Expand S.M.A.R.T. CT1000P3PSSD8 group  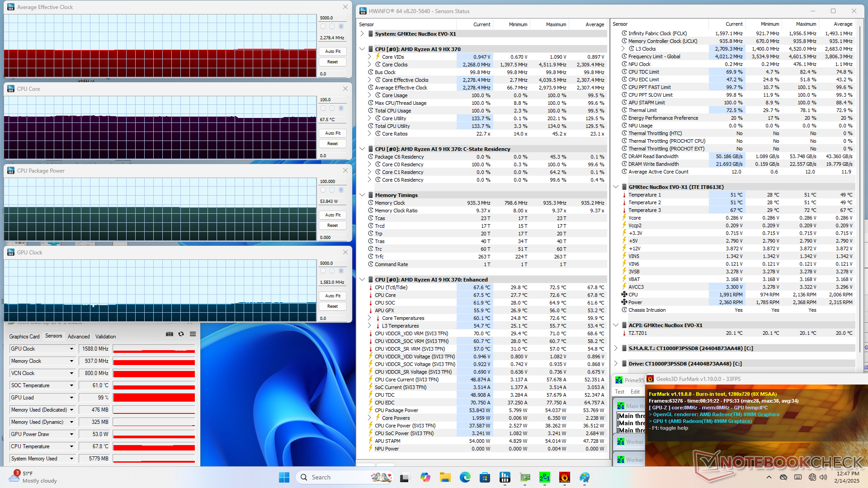(616, 348)
